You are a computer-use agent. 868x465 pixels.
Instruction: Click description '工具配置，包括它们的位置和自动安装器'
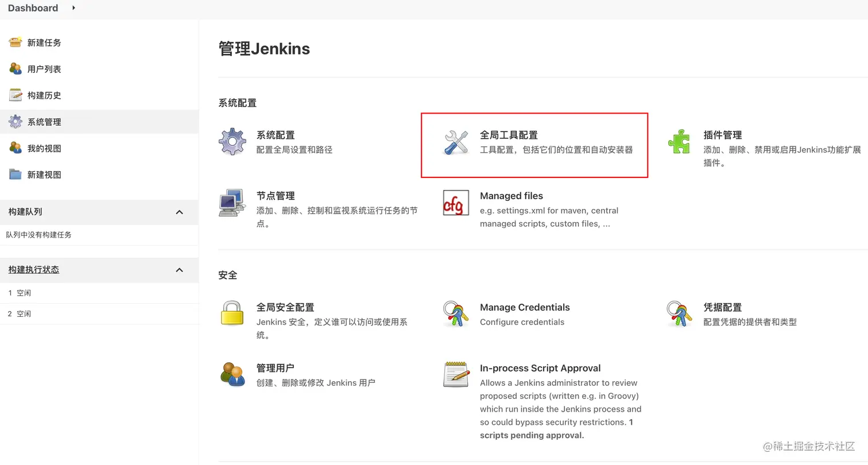pos(556,150)
